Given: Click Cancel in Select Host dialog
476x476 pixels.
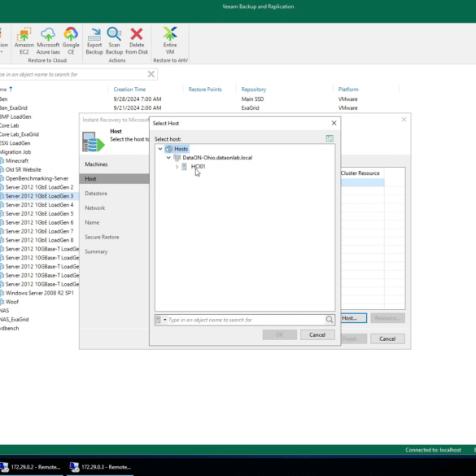Looking at the screenshot, I should (317, 335).
